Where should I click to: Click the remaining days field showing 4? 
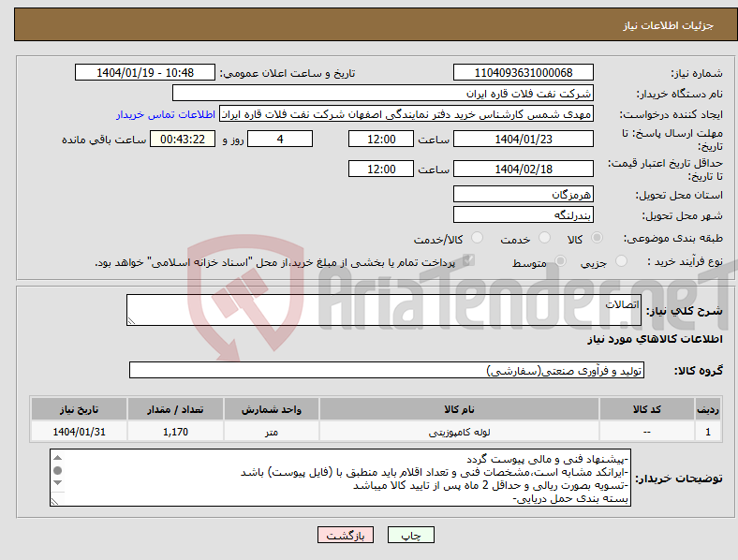point(280,139)
